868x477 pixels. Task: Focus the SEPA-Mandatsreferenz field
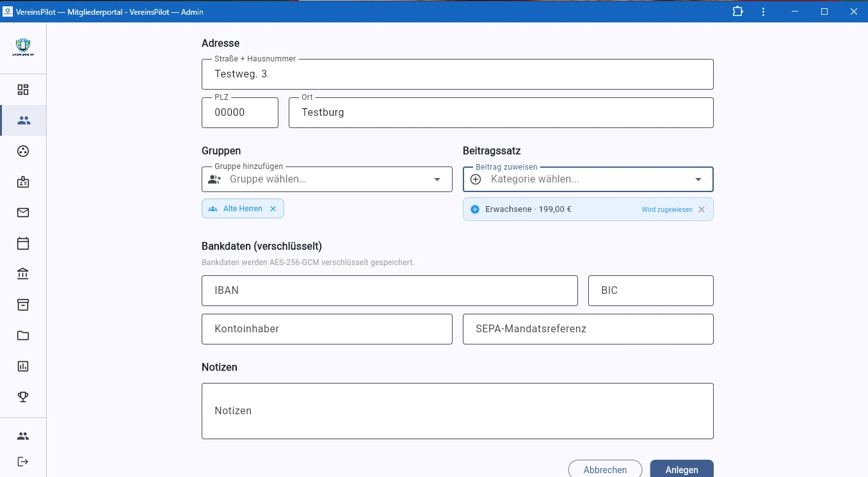click(x=588, y=329)
